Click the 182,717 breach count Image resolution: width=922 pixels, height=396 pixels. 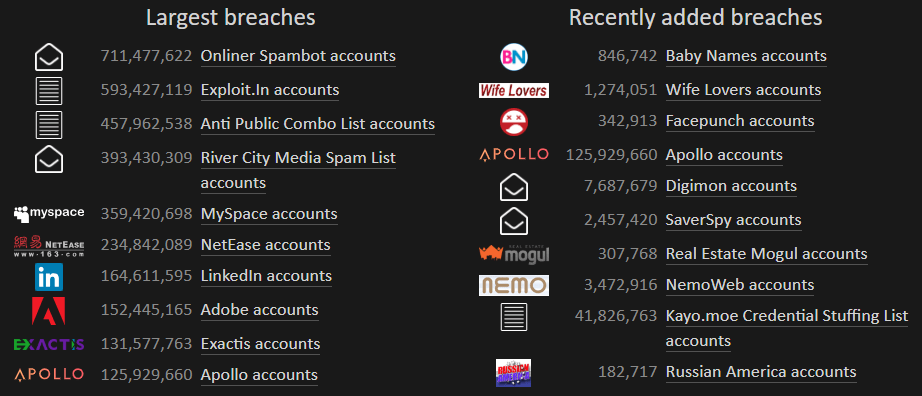(x=627, y=372)
